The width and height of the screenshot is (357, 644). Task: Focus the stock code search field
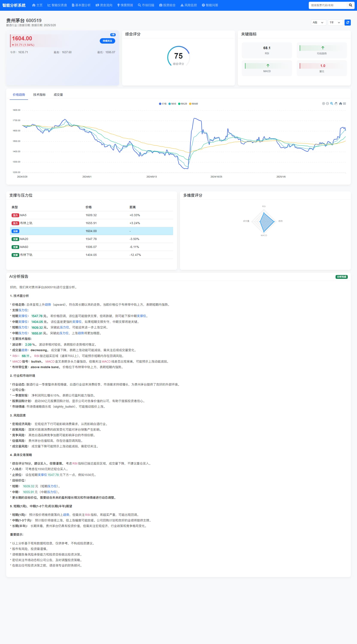pyautogui.click(x=328, y=5)
